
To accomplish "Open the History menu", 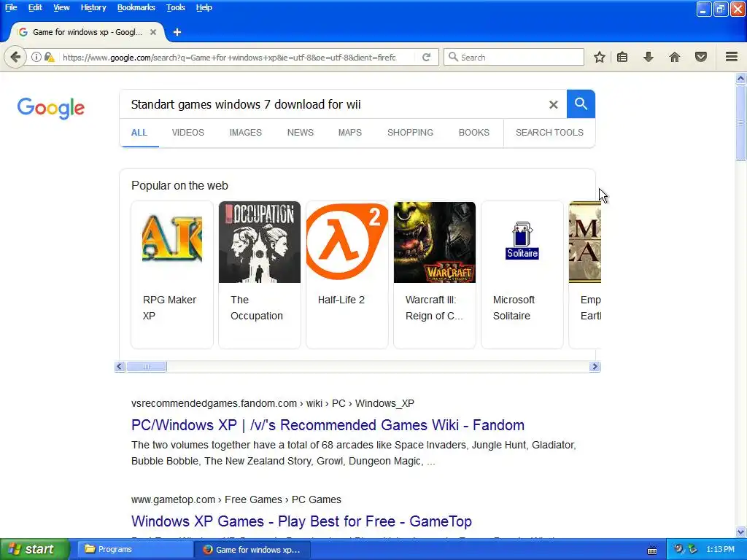I will tap(93, 7).
